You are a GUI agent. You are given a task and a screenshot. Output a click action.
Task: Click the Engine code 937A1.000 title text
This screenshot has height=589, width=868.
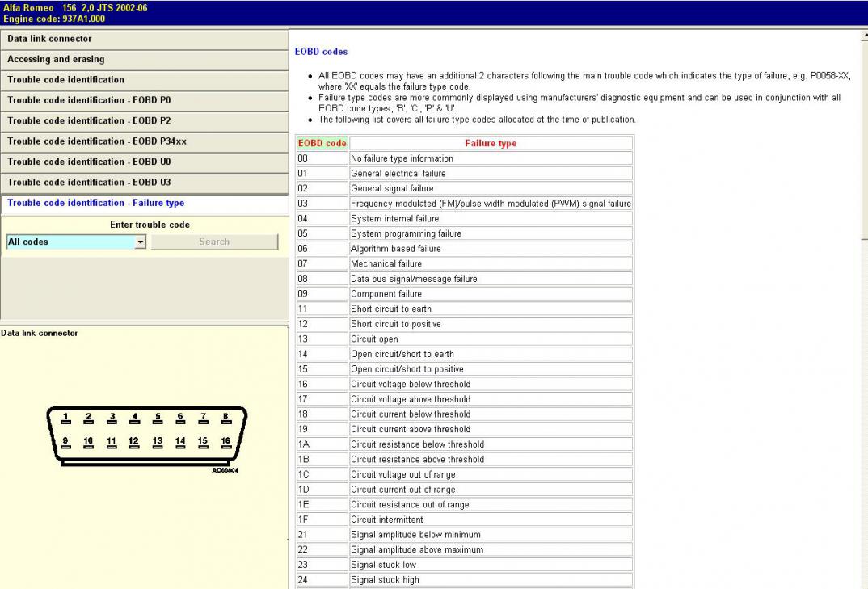pos(53,19)
